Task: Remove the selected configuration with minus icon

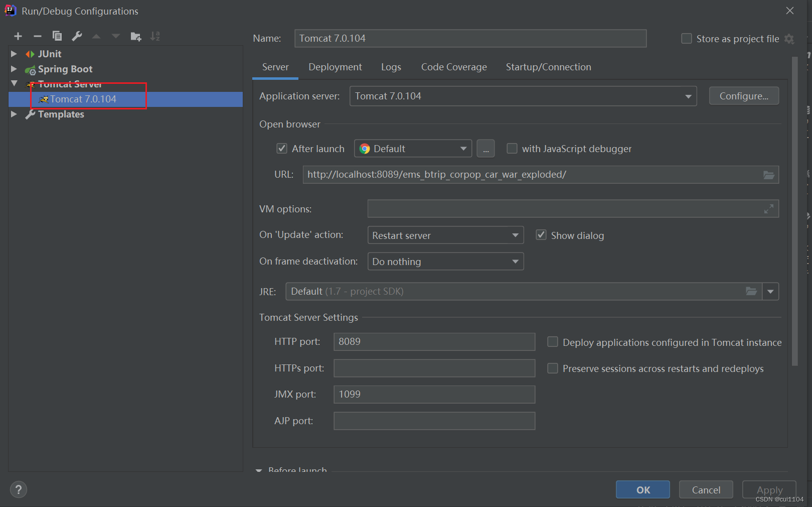Action: click(x=38, y=36)
